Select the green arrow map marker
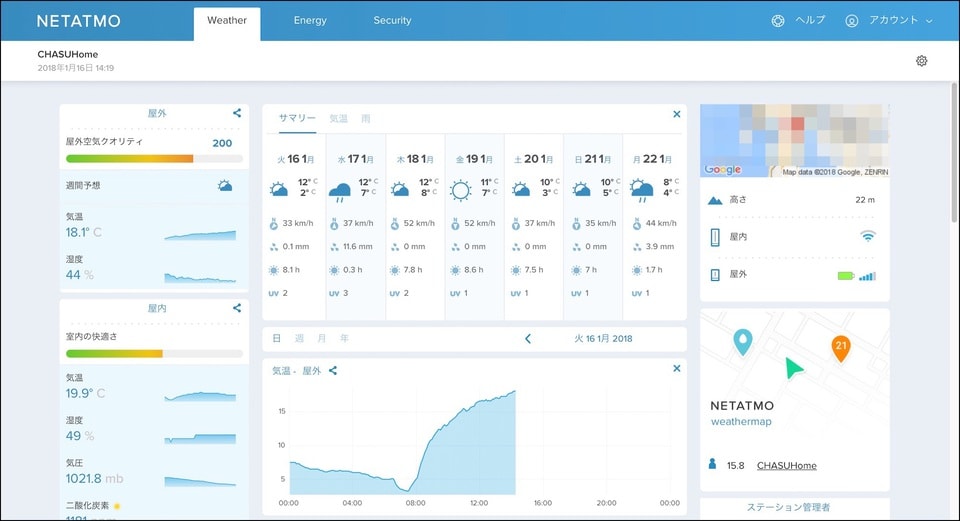This screenshot has width=960, height=521. click(x=793, y=368)
